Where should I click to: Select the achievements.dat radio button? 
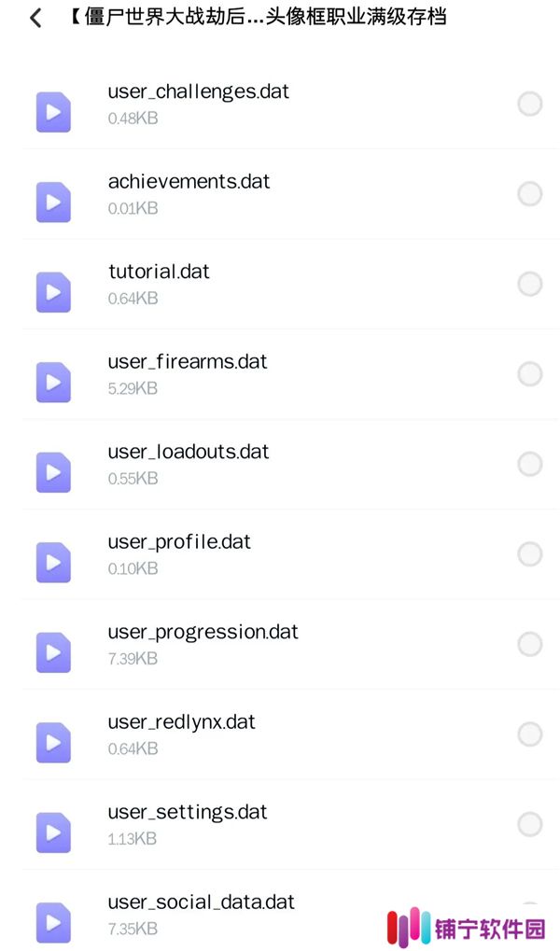[x=529, y=194]
